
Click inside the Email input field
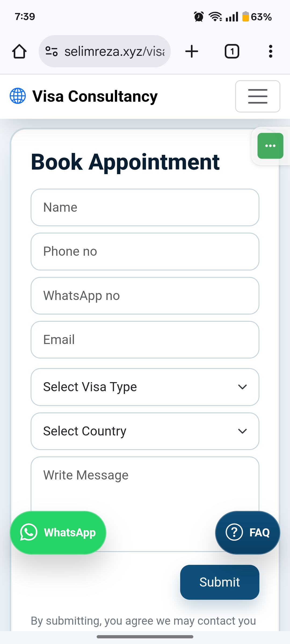145,339
